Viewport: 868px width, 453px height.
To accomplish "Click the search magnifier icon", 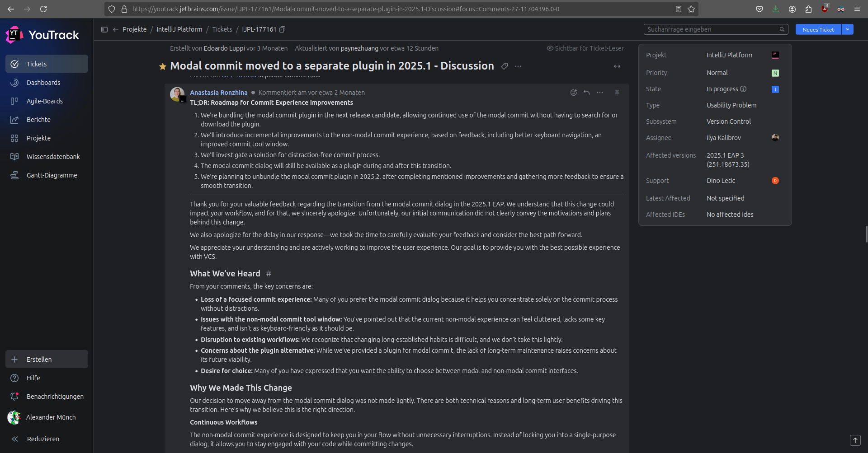I will click(x=782, y=29).
